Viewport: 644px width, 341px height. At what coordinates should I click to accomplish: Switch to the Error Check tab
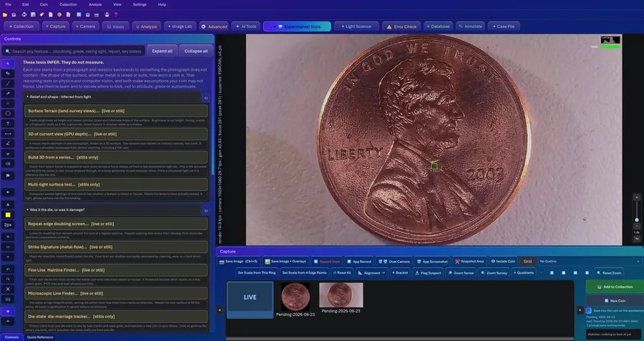tap(401, 26)
